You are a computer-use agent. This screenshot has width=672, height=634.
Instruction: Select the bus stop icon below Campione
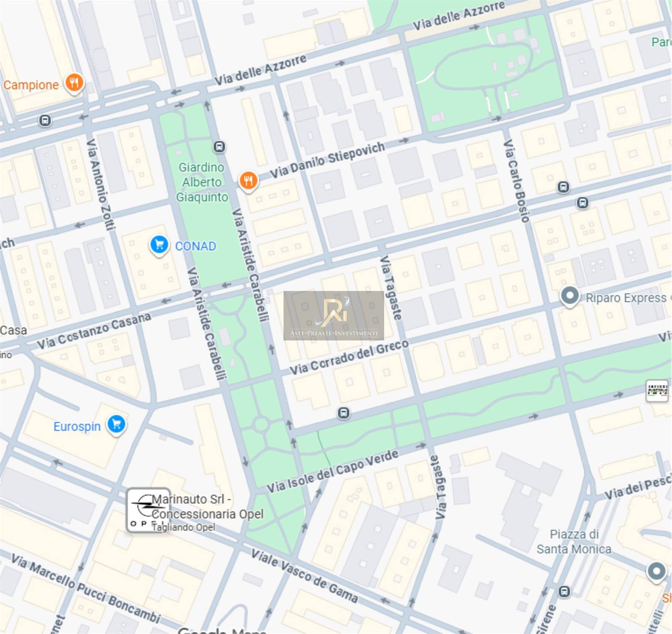click(45, 121)
